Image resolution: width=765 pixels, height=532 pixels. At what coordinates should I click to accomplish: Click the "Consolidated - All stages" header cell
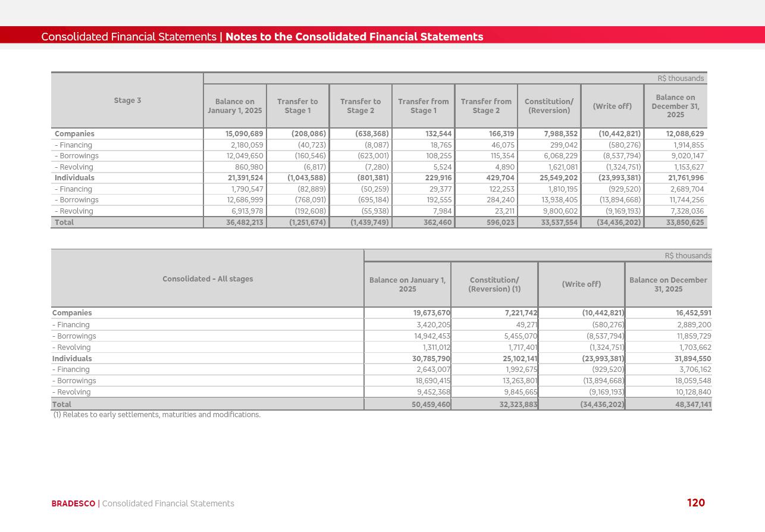tap(208, 279)
